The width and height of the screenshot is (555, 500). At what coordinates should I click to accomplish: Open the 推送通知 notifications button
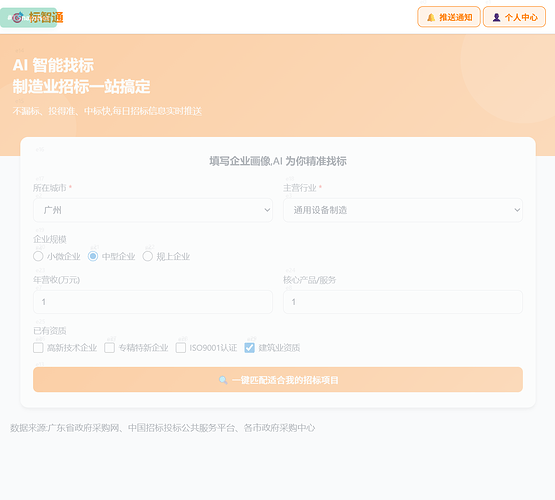[449, 17]
